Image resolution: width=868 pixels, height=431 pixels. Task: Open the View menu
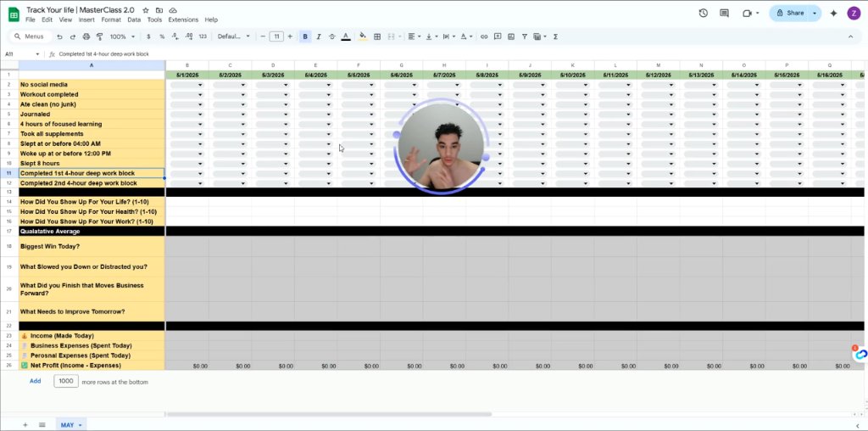point(65,20)
